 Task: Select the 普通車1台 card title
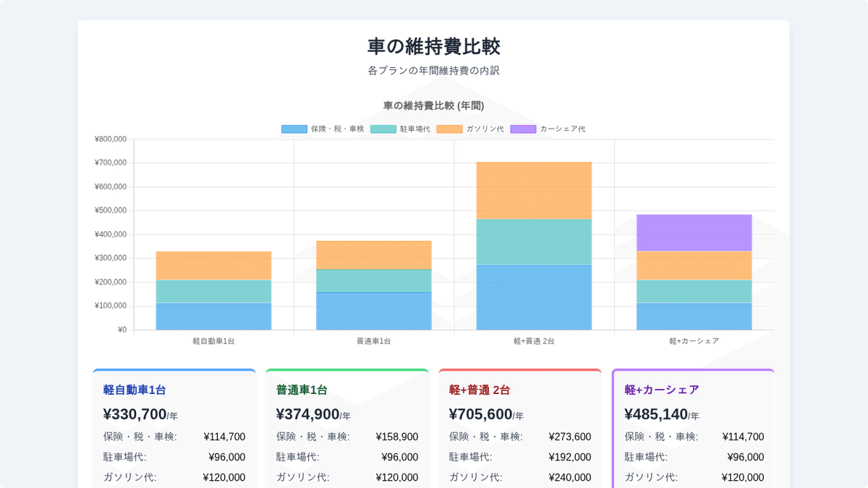302,390
